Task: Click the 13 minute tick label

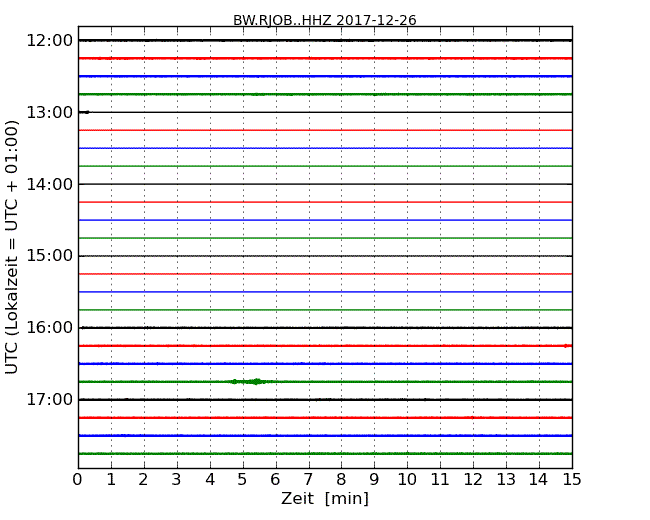Action: click(x=506, y=480)
